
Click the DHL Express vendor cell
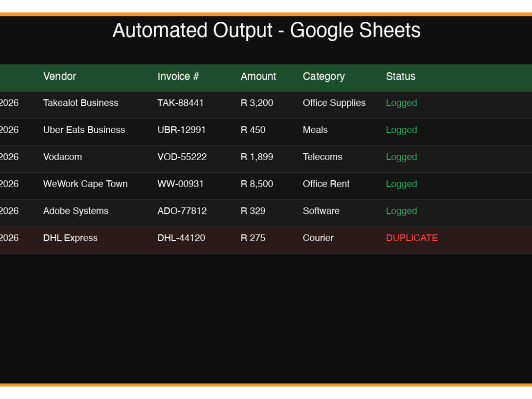pos(70,238)
